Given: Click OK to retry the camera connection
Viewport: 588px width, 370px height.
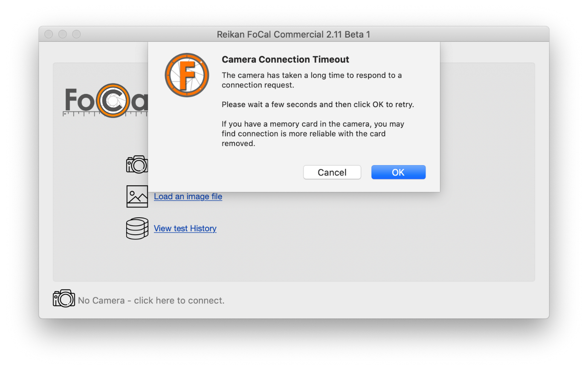Looking at the screenshot, I should [x=398, y=172].
